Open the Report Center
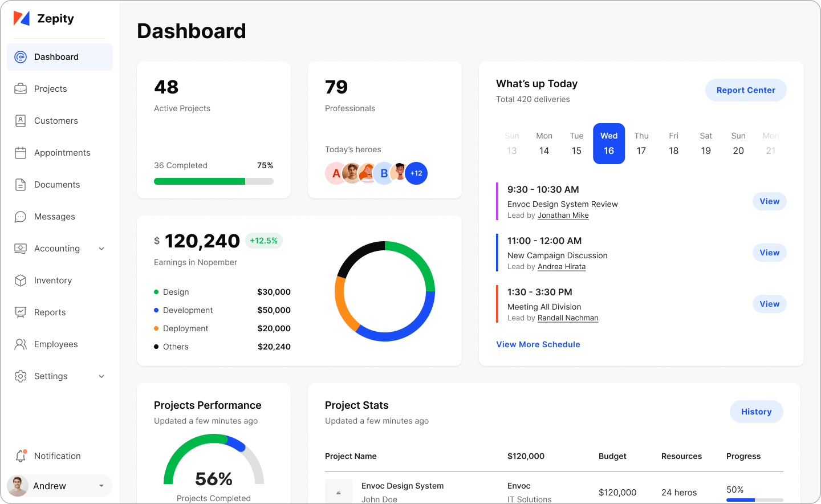The height and width of the screenshot is (504, 821). click(746, 90)
